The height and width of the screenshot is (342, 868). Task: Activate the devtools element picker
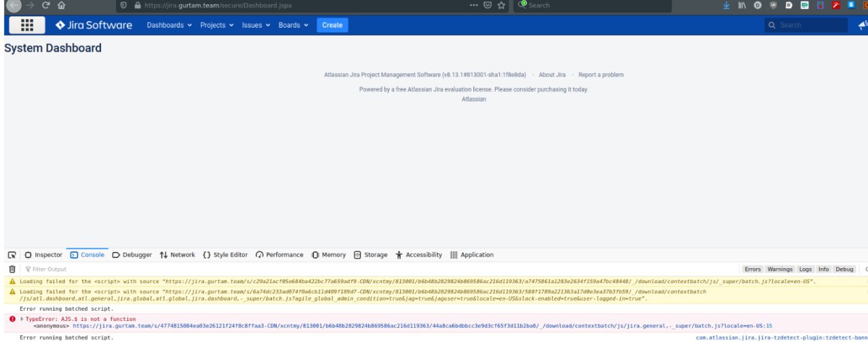pos(12,255)
